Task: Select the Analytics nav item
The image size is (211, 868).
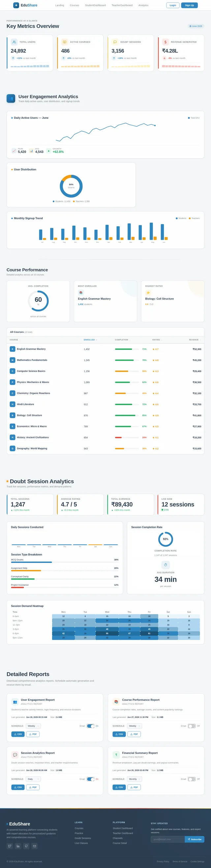Action: click(x=143, y=5)
